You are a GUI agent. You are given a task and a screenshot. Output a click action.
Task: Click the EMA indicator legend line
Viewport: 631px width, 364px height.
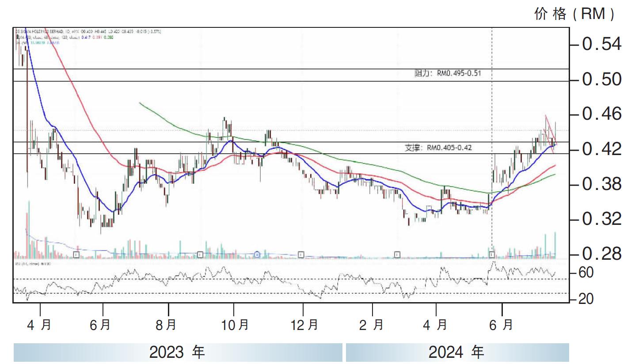pos(64,38)
